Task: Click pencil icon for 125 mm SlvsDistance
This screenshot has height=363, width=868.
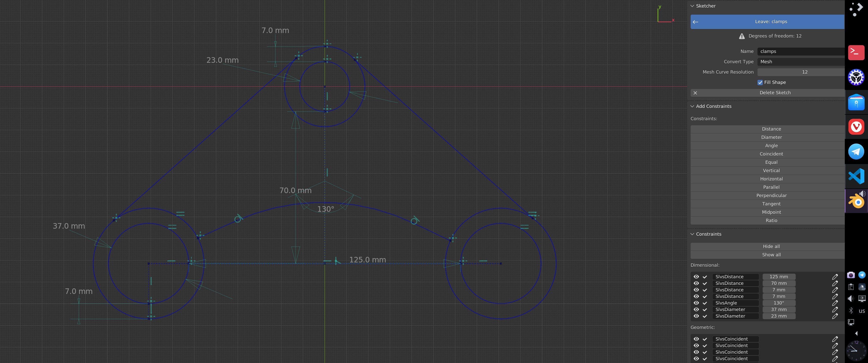Action: click(x=835, y=277)
